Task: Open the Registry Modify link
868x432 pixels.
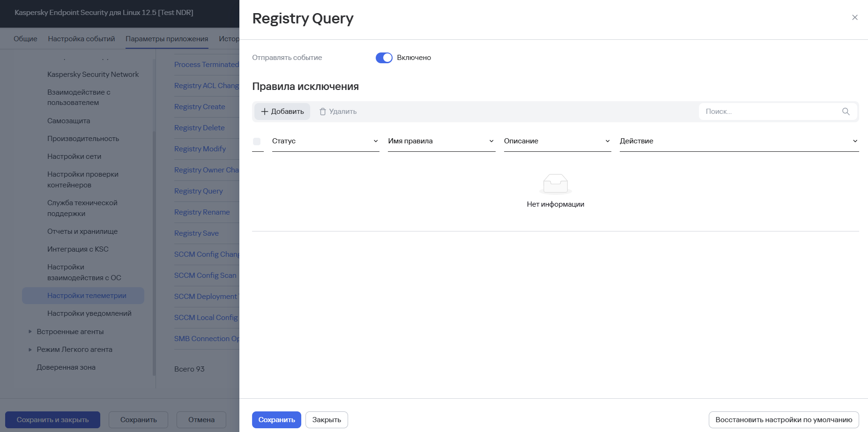Action: pyautogui.click(x=200, y=149)
